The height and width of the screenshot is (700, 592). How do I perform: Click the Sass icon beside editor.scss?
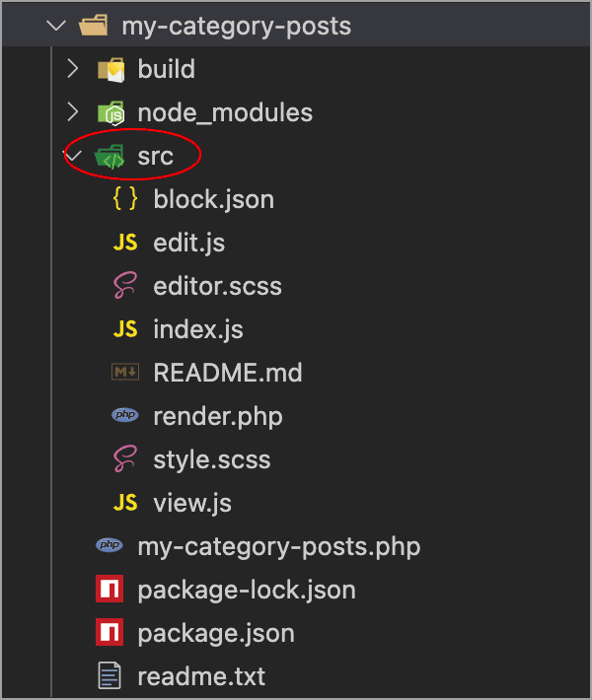125,285
